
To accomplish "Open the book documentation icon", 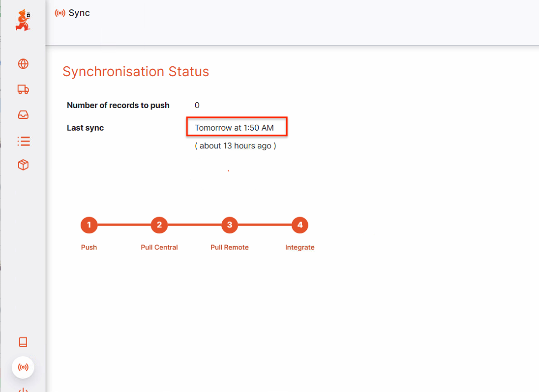I will [23, 342].
